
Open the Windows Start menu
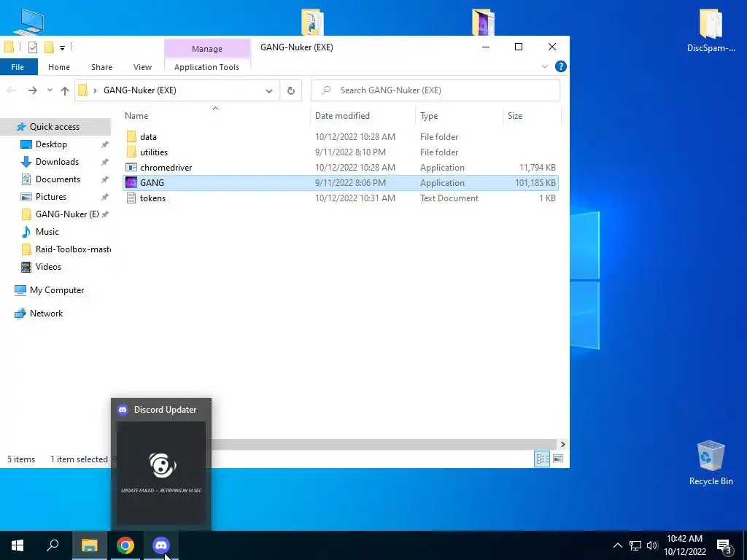18,545
